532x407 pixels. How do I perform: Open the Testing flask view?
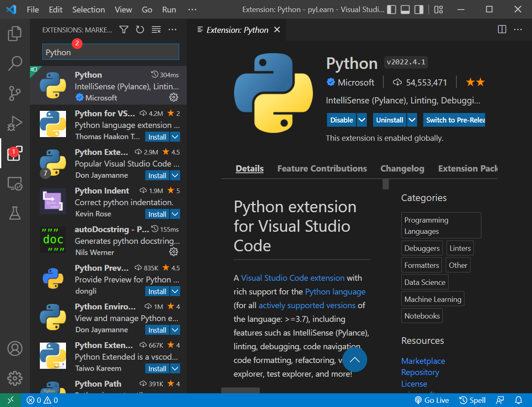[x=15, y=213]
